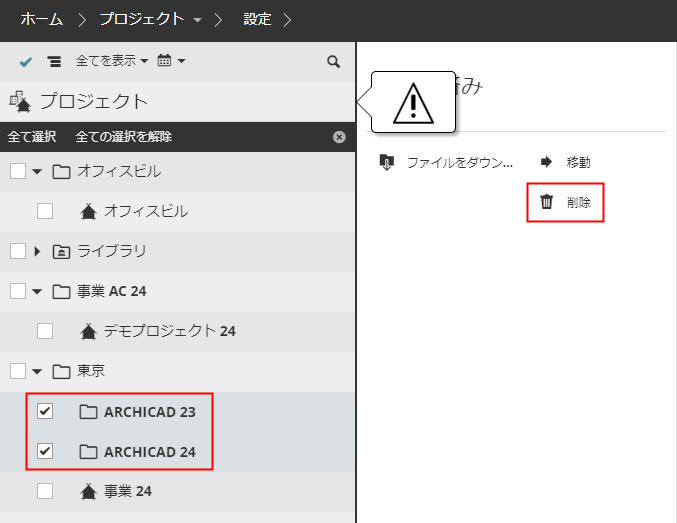Open 設定 in breadcrumb bar
The width and height of the screenshot is (677, 523).
pos(257,19)
